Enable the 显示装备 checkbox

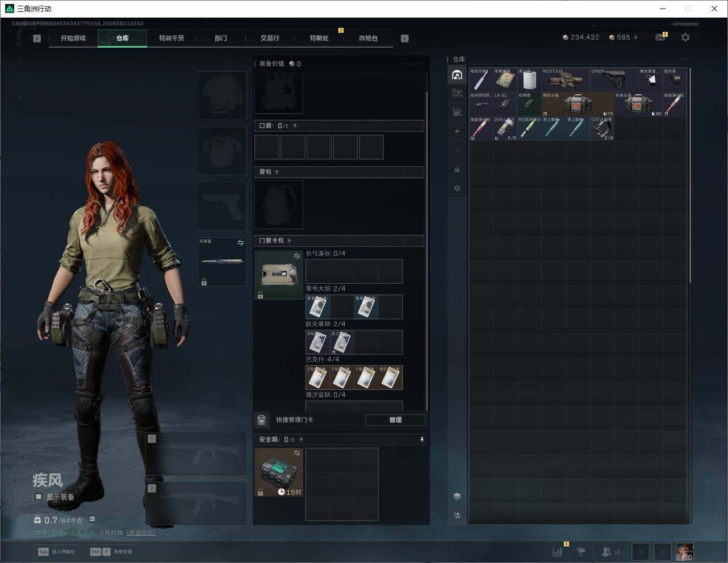39,497
